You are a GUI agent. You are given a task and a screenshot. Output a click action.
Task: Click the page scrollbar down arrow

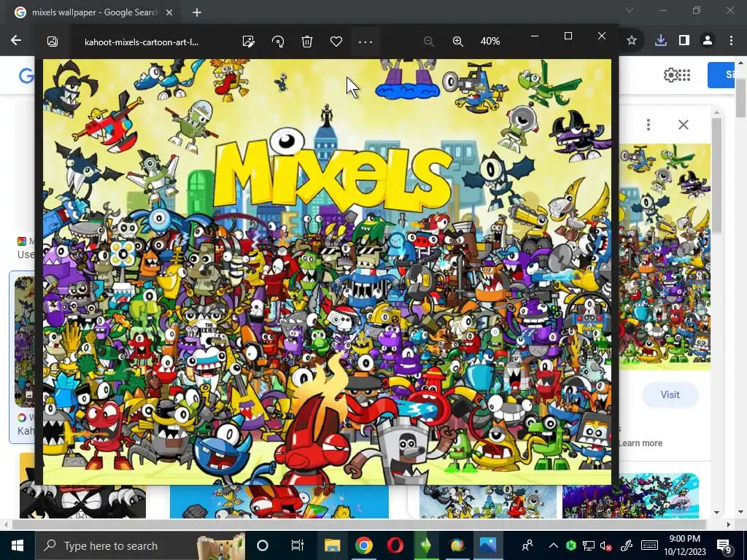pos(741,513)
